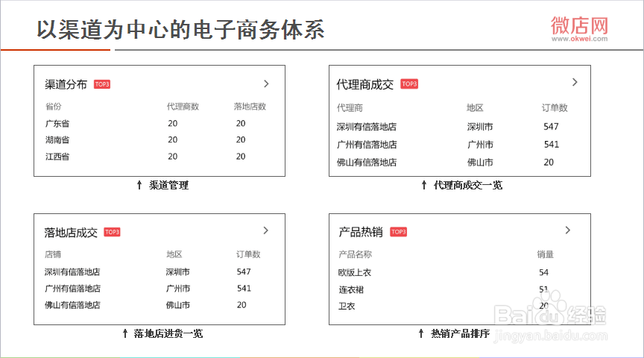Click value 541 in 落地店成交 card
This screenshot has height=358, width=644.
coord(244,288)
